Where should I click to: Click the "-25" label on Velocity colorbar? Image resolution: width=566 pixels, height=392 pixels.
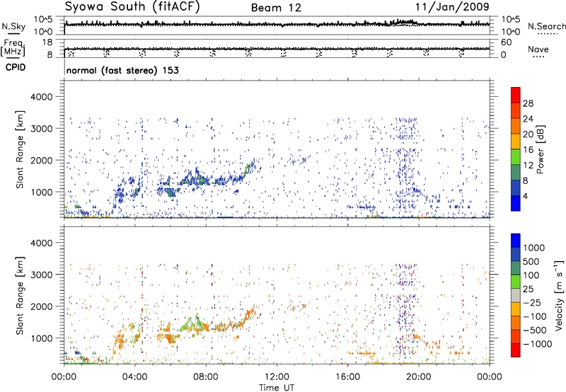click(532, 302)
